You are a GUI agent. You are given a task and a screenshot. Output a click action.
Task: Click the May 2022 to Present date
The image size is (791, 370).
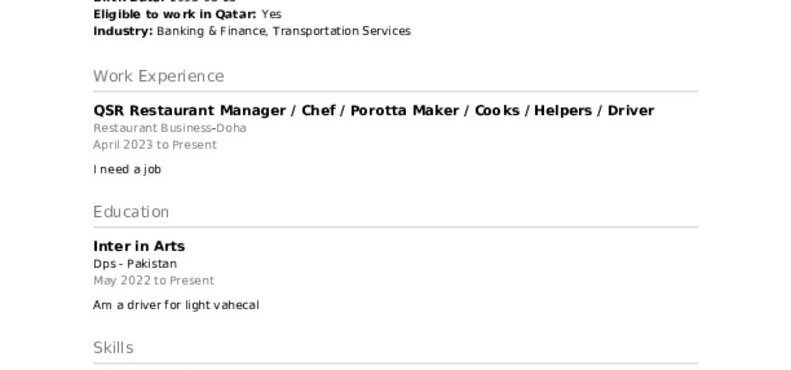point(154,281)
